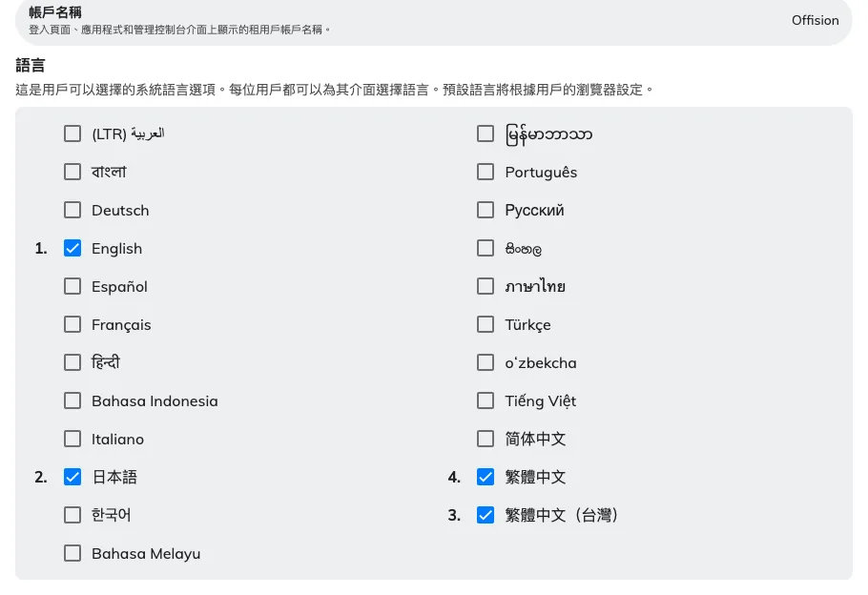Enable the Deutsch language checkbox
This screenshot has width=868, height=595.
click(72, 210)
